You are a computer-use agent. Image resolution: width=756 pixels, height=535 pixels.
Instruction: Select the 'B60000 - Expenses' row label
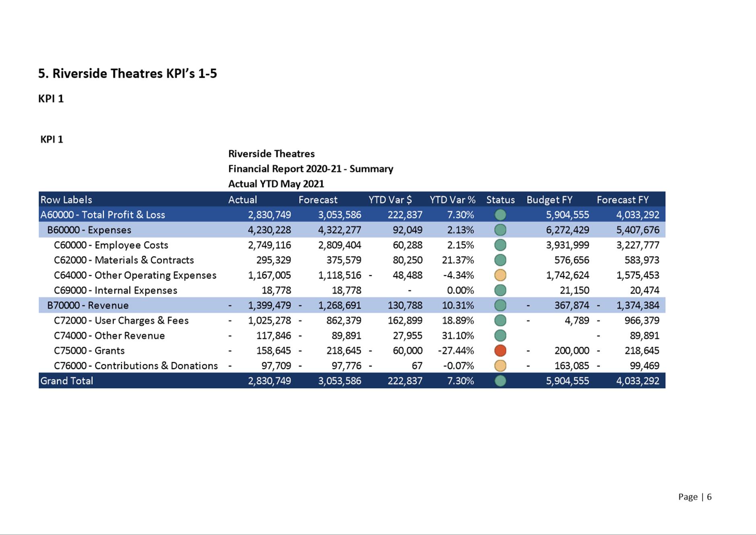(89, 230)
